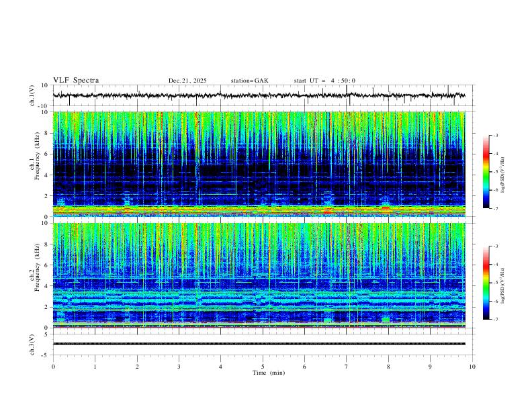532x411 pixels.
Task: Click the "8" kHz tick on ch.1 frequency axis
Action: [x=46, y=133]
